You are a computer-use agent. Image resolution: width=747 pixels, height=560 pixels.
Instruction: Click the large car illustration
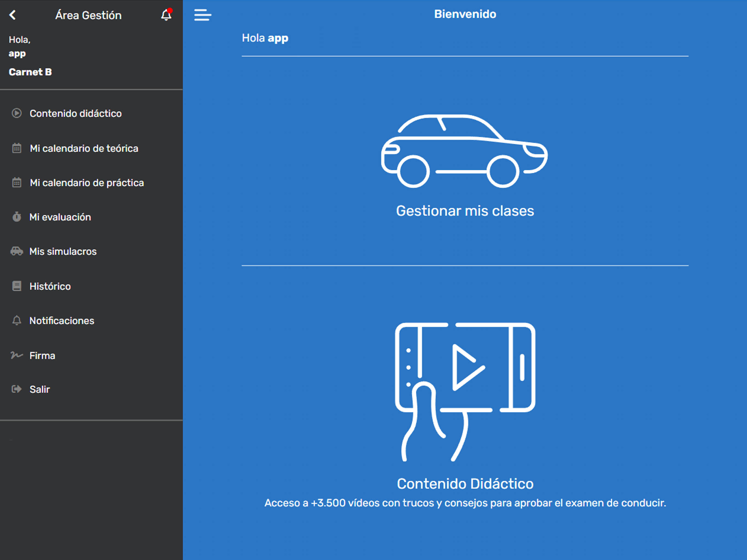pos(465,151)
